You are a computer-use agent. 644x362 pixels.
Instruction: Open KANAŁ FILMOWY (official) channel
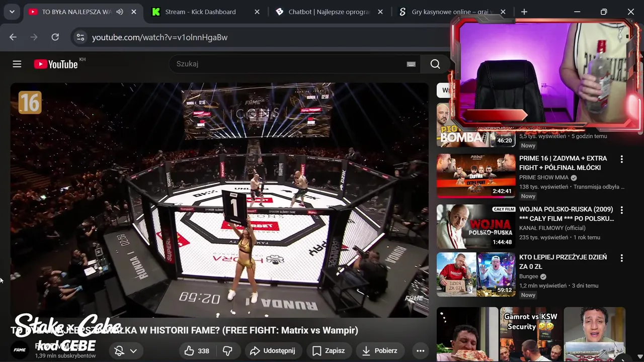552,228
